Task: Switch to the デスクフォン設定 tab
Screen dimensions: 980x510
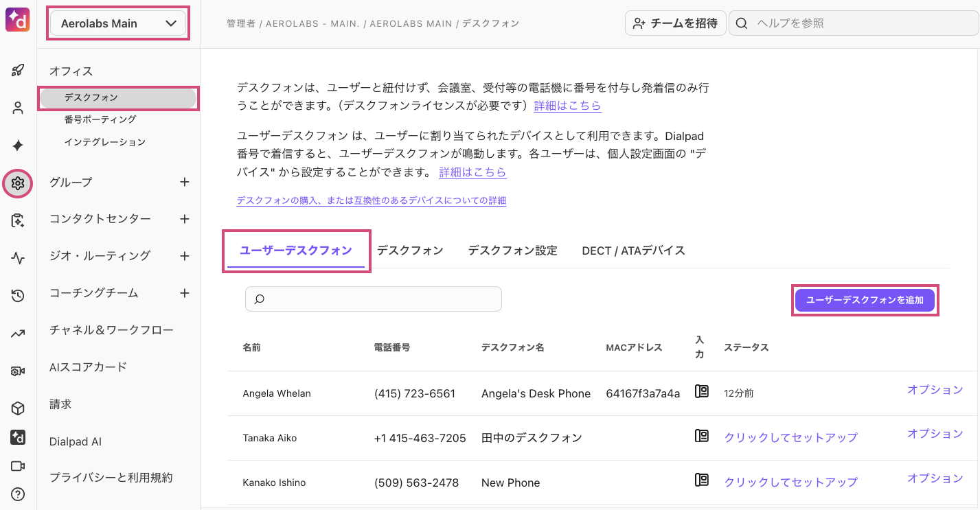Action: (x=512, y=250)
